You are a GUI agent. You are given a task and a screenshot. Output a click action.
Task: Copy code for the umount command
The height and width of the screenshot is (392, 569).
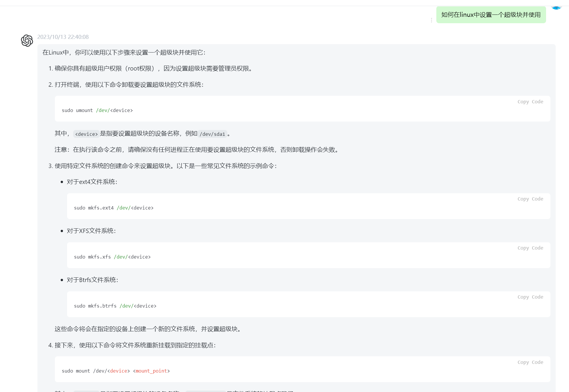coord(530,102)
